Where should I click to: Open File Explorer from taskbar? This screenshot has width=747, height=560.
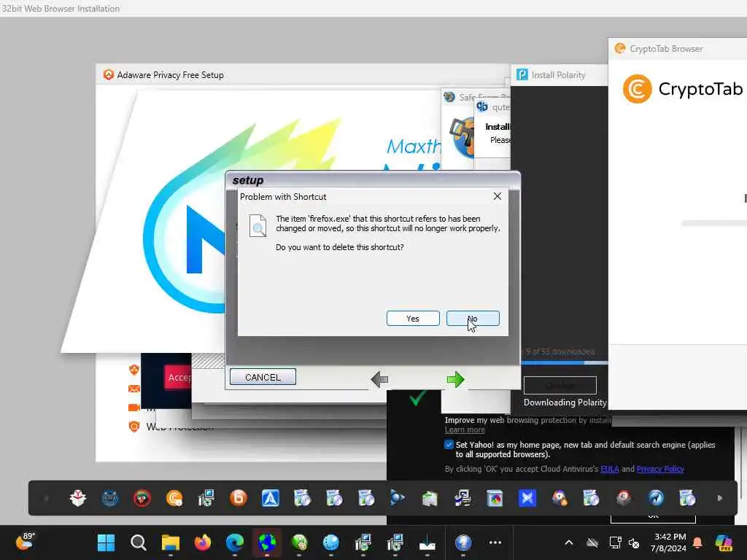(170, 542)
